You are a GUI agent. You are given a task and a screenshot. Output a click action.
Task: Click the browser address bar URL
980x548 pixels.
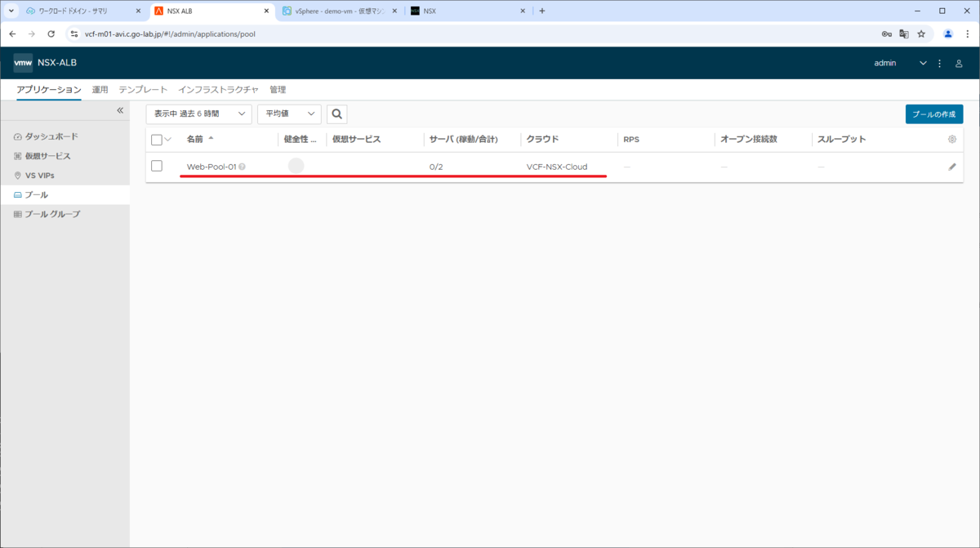coord(170,34)
